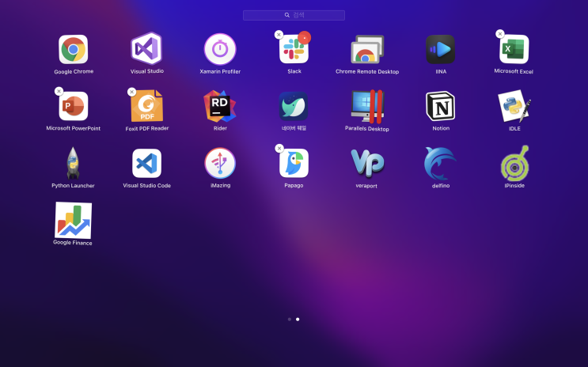The width and height of the screenshot is (588, 367).
Task: Launch Google Finance
Action: pos(73,220)
